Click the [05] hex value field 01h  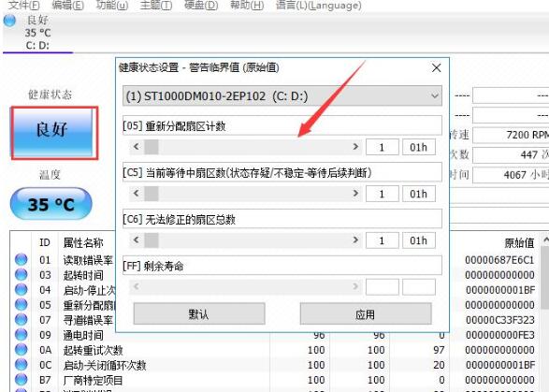pos(418,147)
